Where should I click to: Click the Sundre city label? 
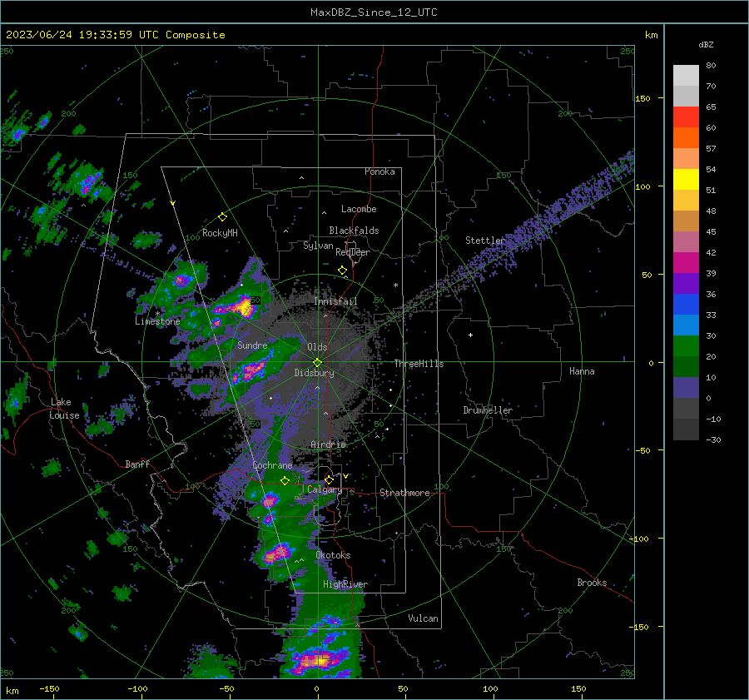click(x=252, y=345)
